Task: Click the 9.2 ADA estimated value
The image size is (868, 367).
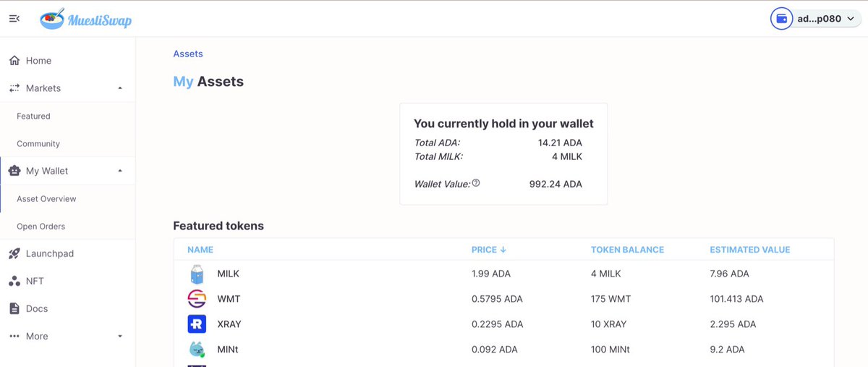Action: tap(728, 350)
